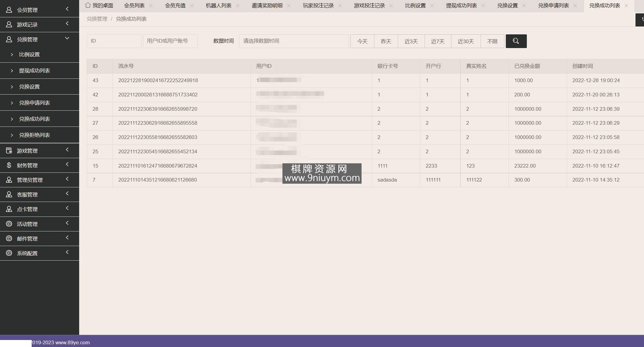This screenshot has width=644, height=347.
Task: Click amount cell 23222.00
Action: (525, 166)
